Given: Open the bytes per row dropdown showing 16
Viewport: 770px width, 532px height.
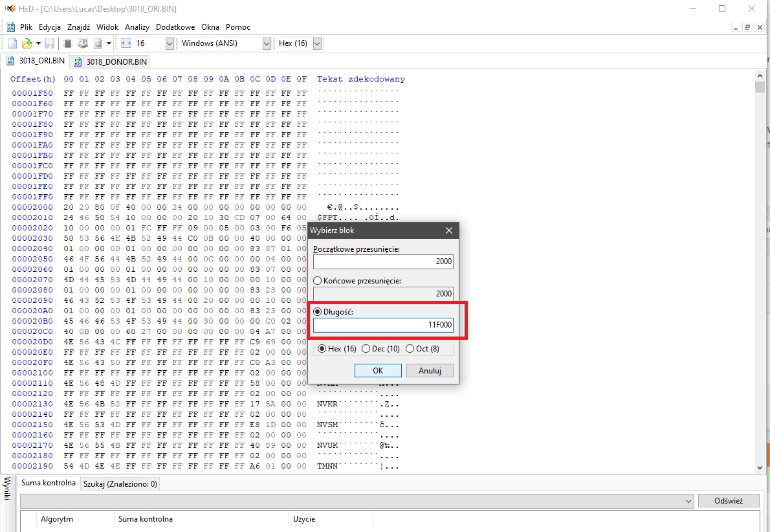Looking at the screenshot, I should coord(170,44).
